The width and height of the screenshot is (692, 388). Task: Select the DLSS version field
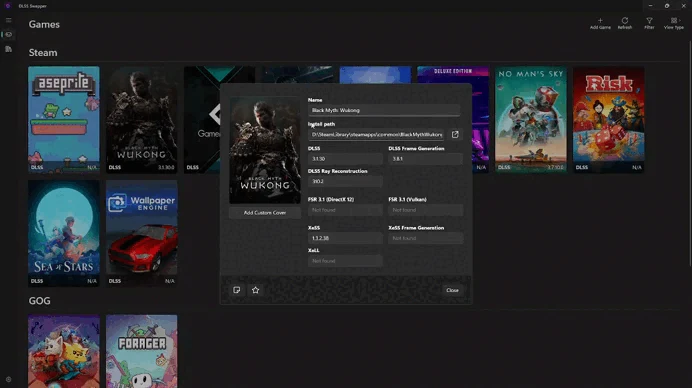(345, 159)
